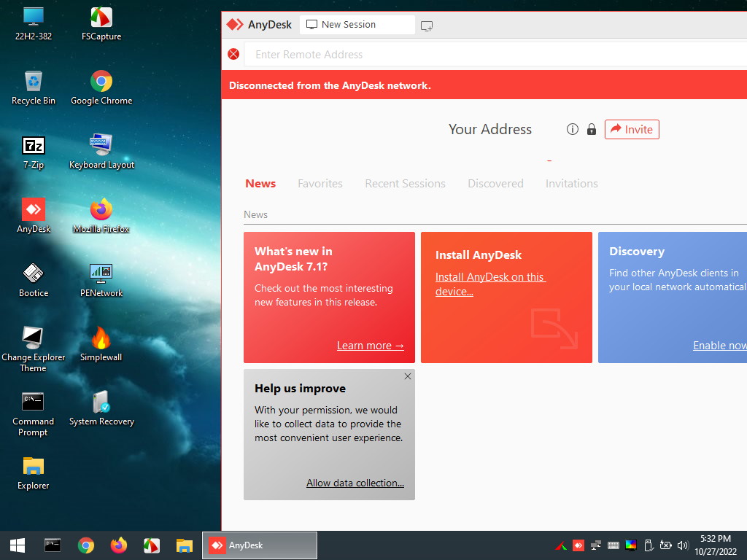Launch Chrome from the taskbar
Image resolution: width=747 pixels, height=560 pixels.
86,545
